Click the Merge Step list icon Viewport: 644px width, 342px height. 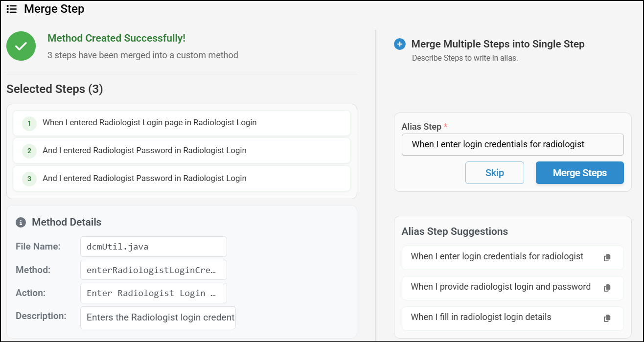pos(12,9)
